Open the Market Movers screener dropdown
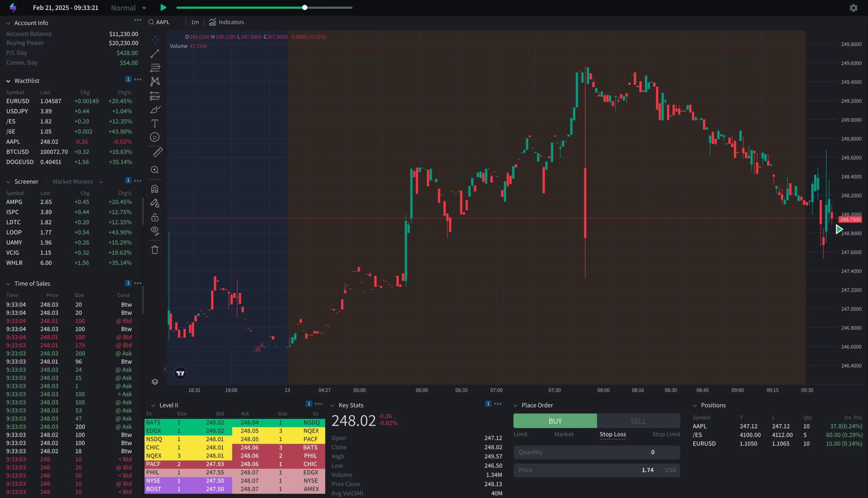Screen dimensions: 868x498 (77, 181)
